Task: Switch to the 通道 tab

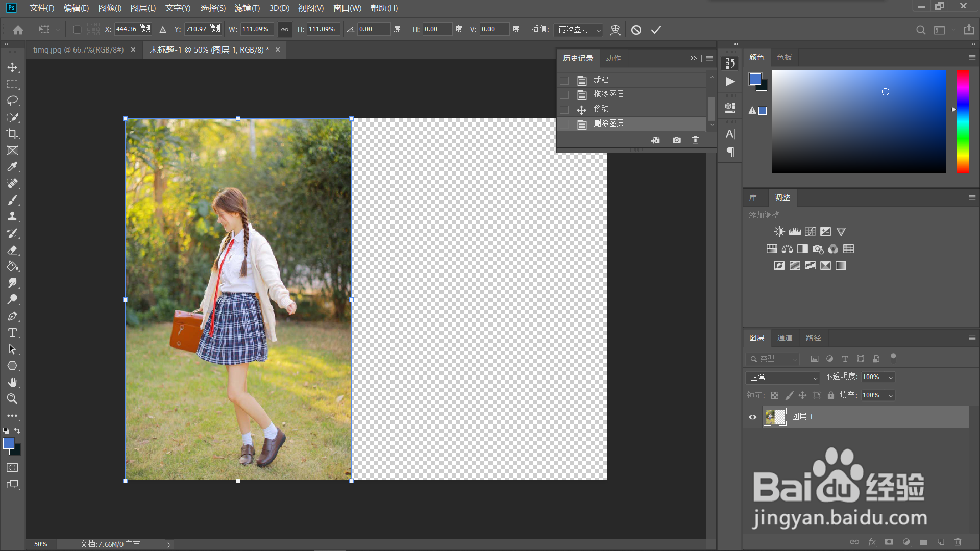Action: point(785,338)
